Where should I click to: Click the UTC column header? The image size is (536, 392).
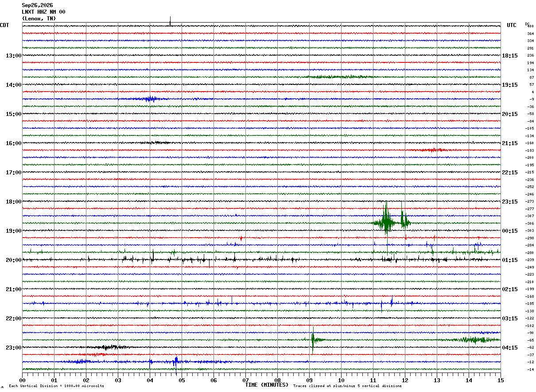[512, 25]
